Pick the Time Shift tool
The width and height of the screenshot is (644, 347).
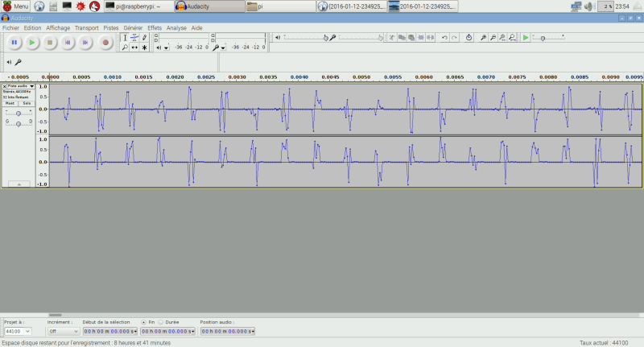pos(134,48)
